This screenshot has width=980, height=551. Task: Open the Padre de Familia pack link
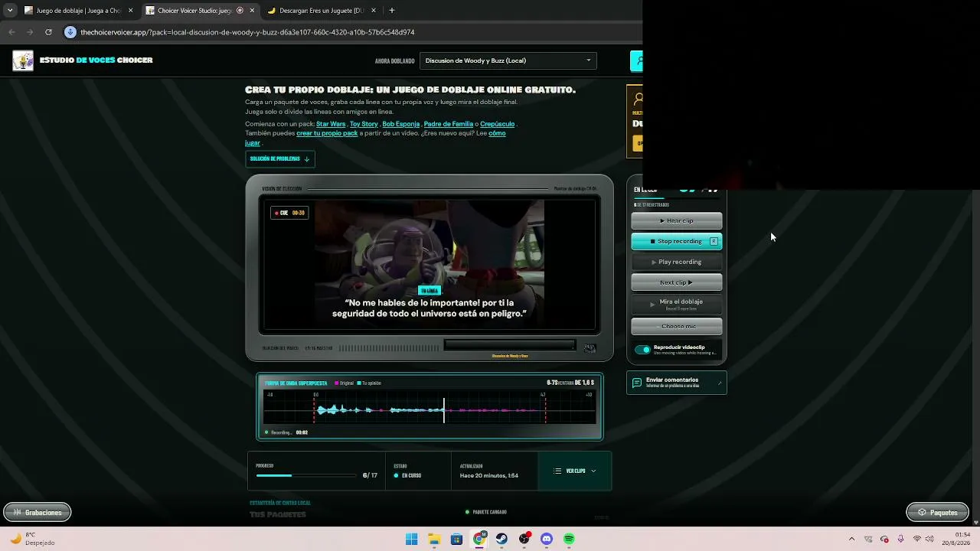point(449,124)
